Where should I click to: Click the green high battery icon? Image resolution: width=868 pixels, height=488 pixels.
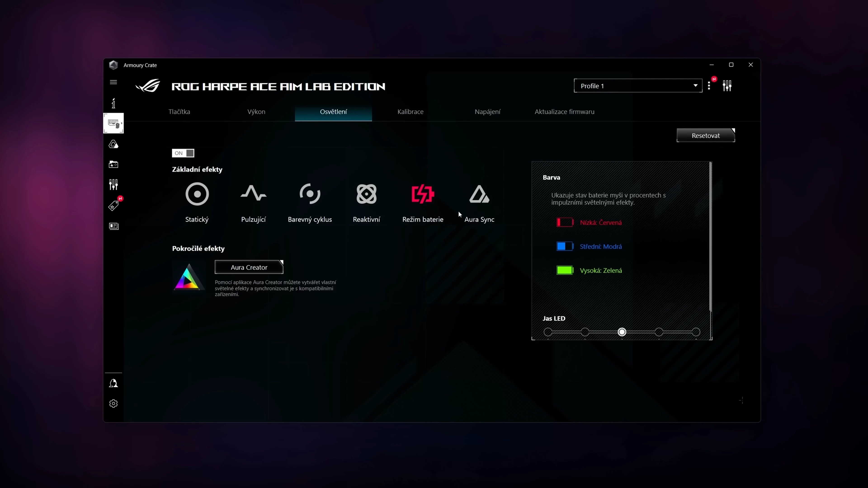[x=565, y=270]
